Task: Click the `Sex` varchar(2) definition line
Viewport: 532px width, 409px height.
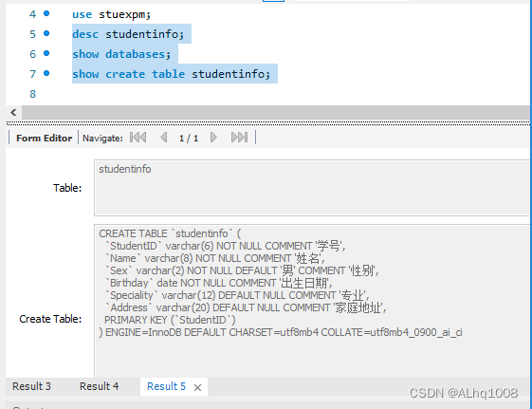Action: (242, 270)
